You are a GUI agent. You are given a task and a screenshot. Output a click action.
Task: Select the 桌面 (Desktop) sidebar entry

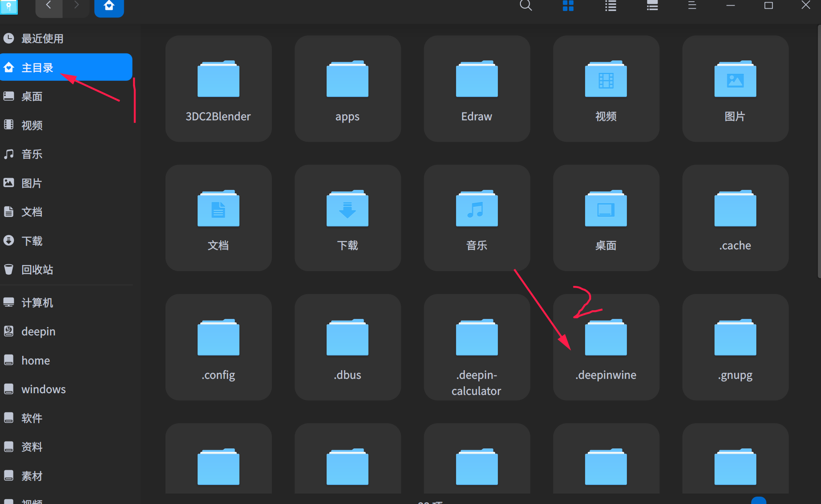click(x=32, y=96)
